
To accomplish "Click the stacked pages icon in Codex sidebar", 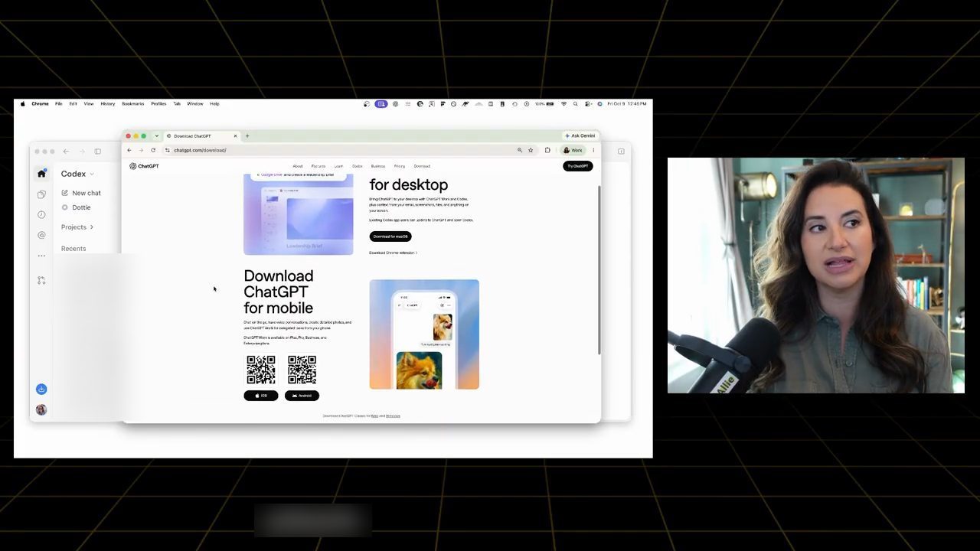I will [x=41, y=194].
